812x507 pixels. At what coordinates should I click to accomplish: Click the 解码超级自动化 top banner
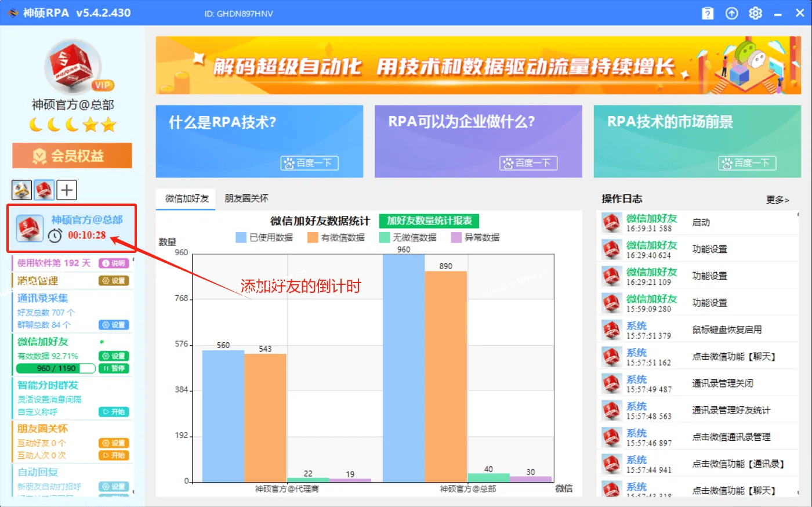[478, 66]
